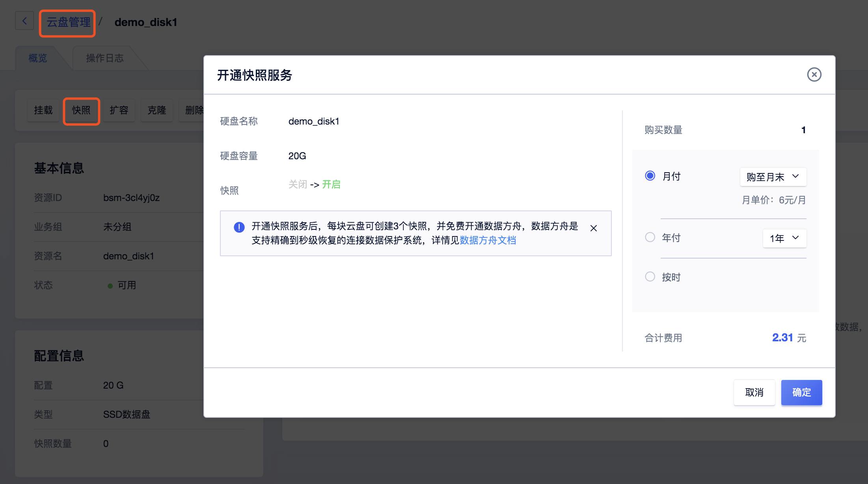868x484 pixels.
Task: Click the back arrow beside 云盘管理 breadcrumb
Action: pos(24,21)
